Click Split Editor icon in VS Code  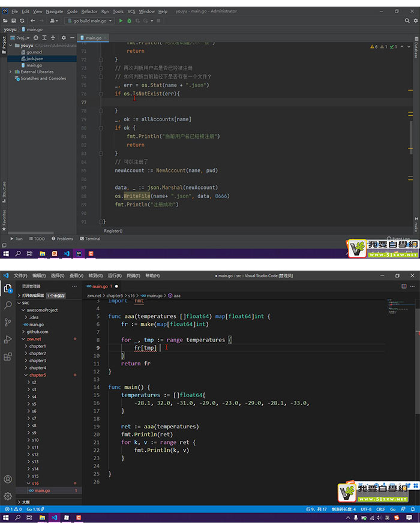click(404, 286)
